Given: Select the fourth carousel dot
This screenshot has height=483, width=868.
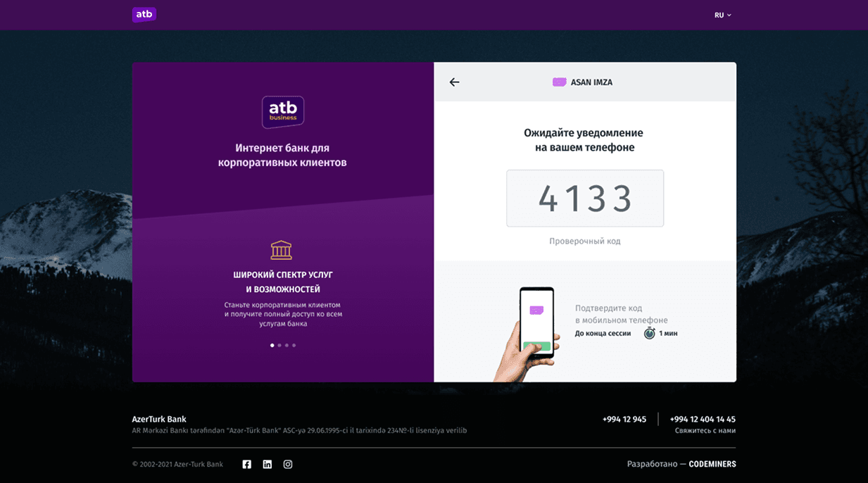Looking at the screenshot, I should [x=294, y=345].
